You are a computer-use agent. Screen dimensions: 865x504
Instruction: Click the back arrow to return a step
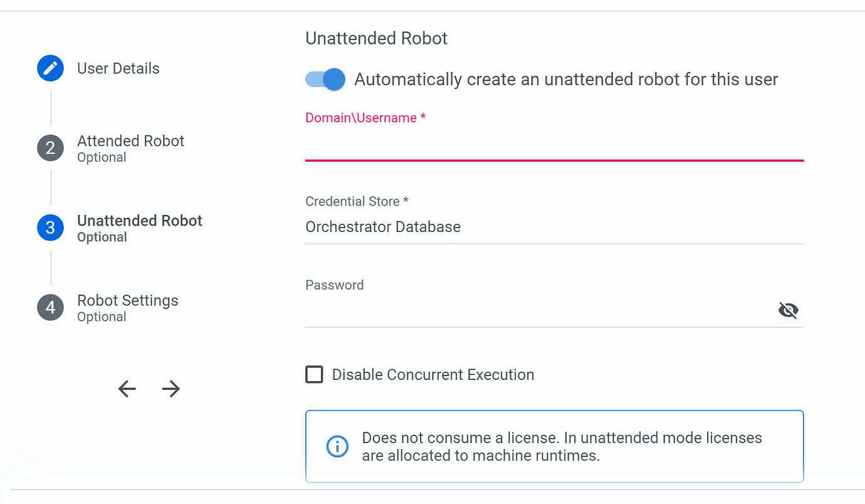(x=127, y=389)
